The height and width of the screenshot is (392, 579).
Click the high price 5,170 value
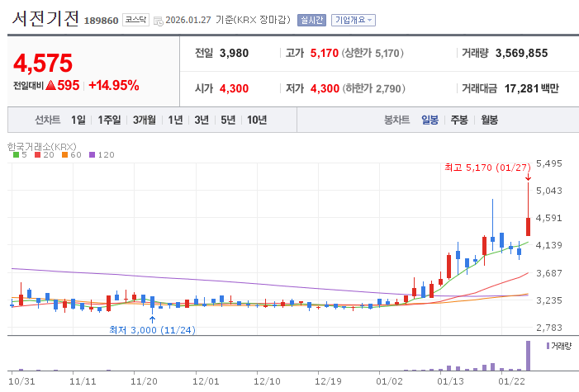click(325, 53)
